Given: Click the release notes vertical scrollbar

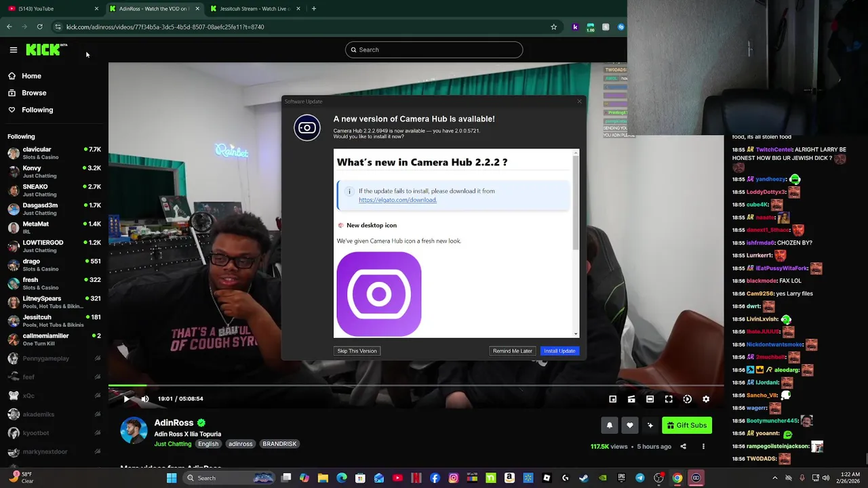Looking at the screenshot, I should tap(576, 203).
